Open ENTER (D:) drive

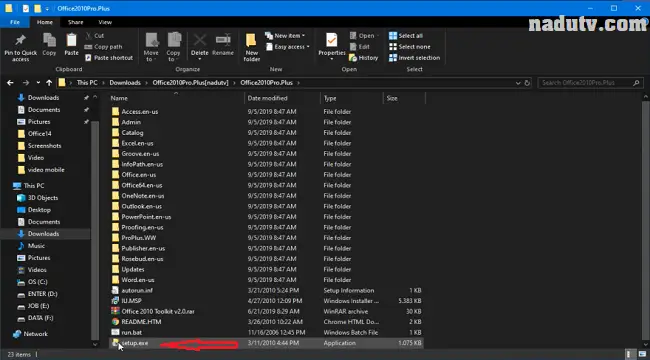coord(42,294)
